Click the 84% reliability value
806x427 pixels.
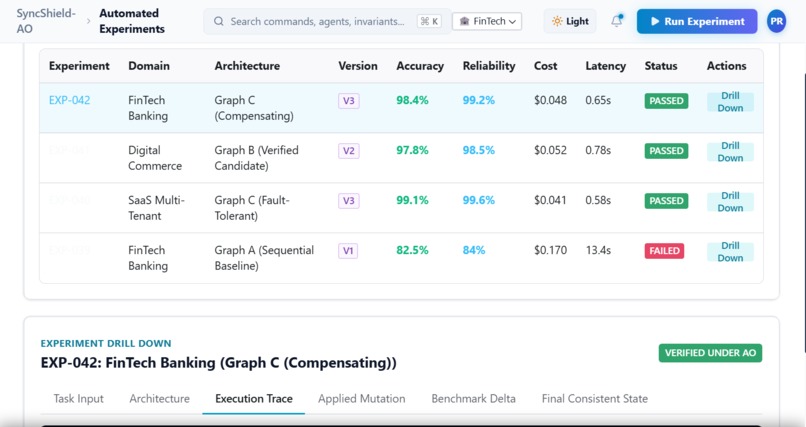coord(474,250)
